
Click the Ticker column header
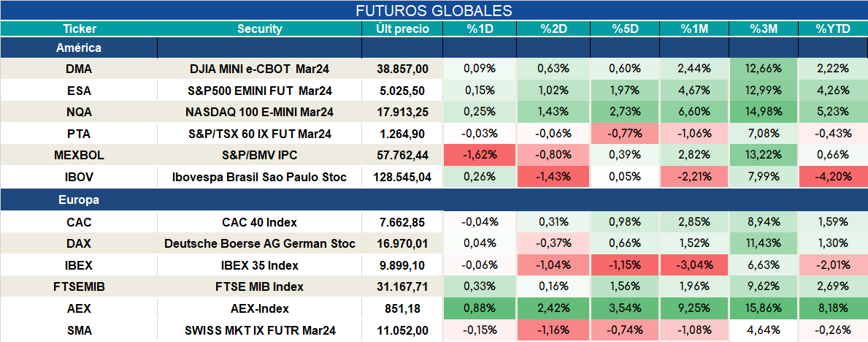coord(79,29)
